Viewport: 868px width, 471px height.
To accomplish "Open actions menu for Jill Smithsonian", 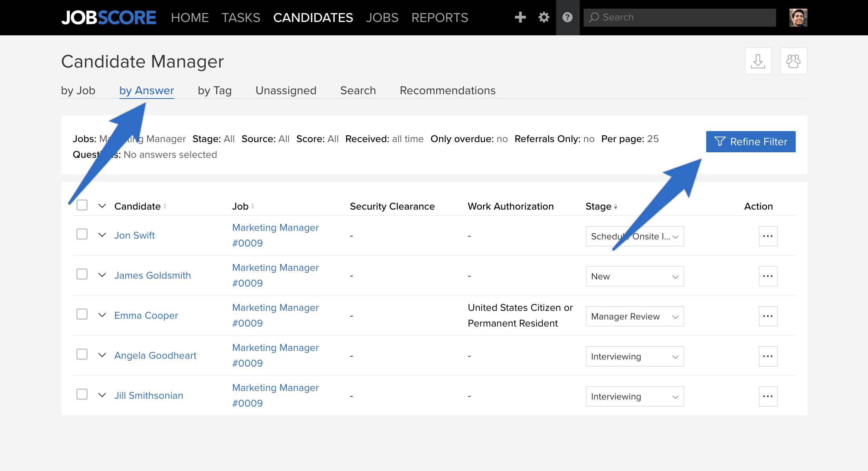I will (768, 396).
